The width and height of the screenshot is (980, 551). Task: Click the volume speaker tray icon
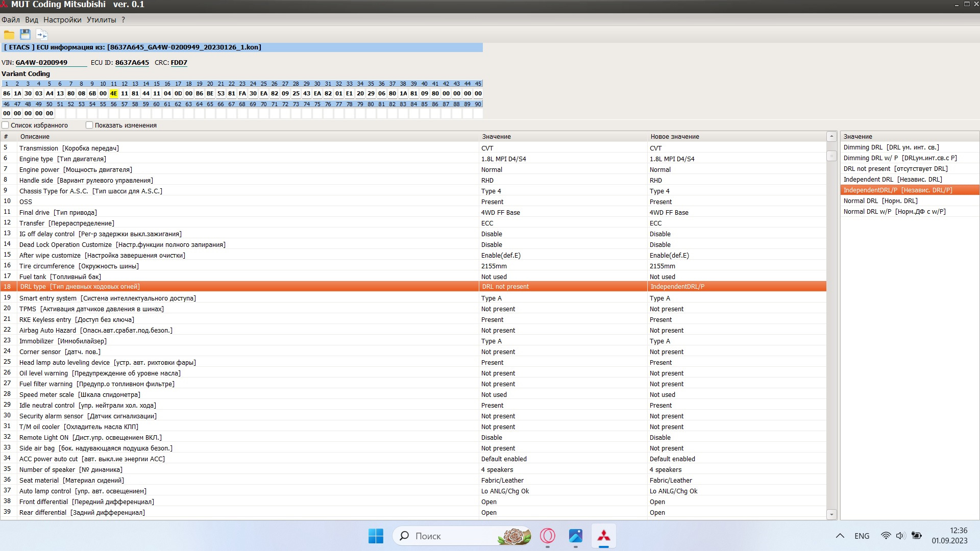tap(900, 536)
